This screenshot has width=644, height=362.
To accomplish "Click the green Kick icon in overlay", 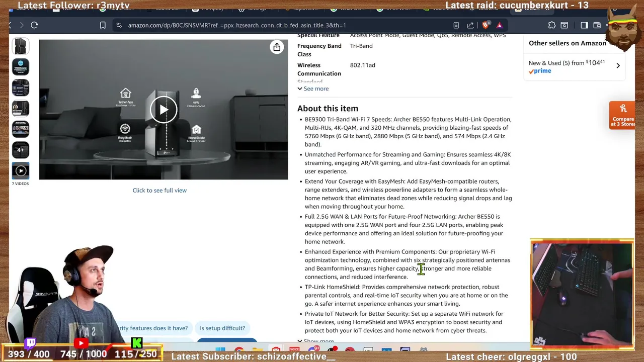I will [x=136, y=343].
